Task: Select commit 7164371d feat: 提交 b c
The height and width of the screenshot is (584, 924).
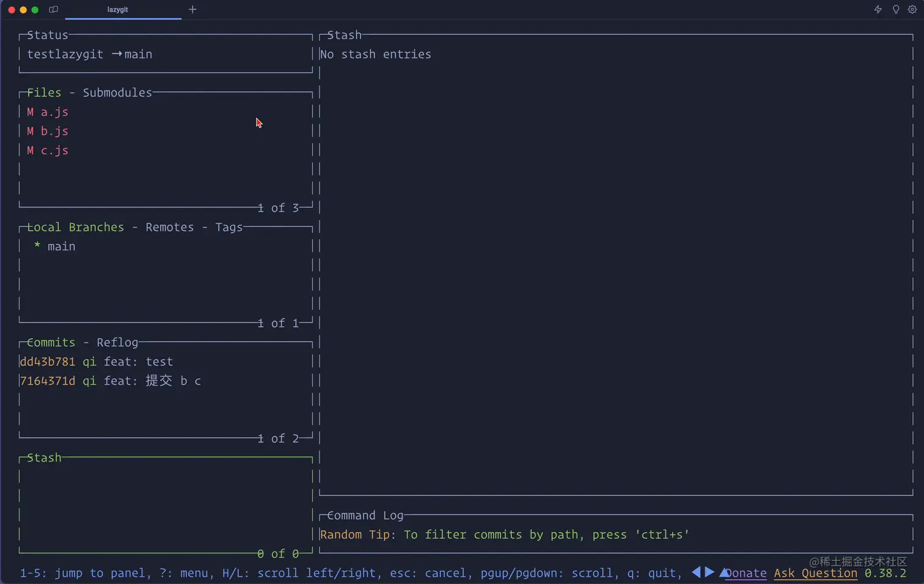Action: click(166, 381)
